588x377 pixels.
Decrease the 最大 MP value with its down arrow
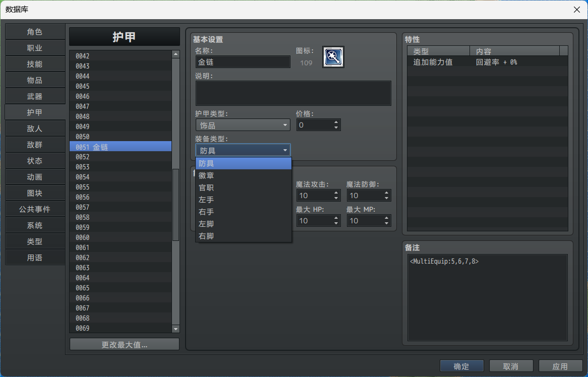(x=387, y=223)
